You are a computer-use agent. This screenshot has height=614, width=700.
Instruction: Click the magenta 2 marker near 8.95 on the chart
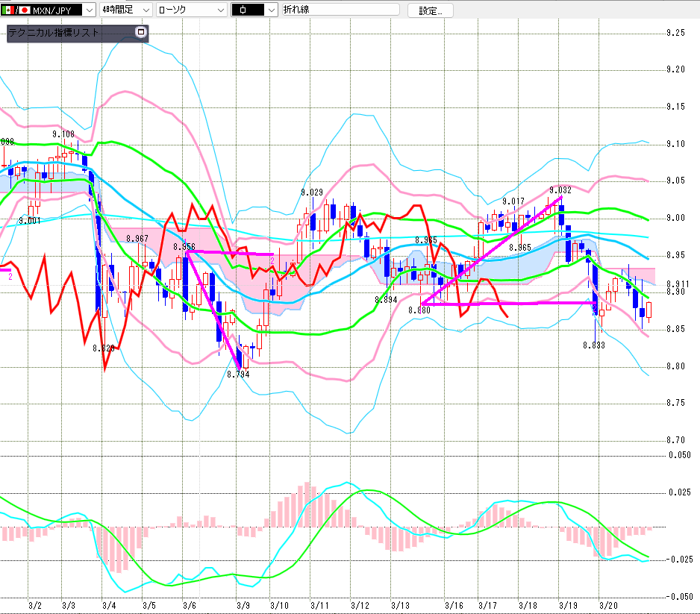(272, 259)
